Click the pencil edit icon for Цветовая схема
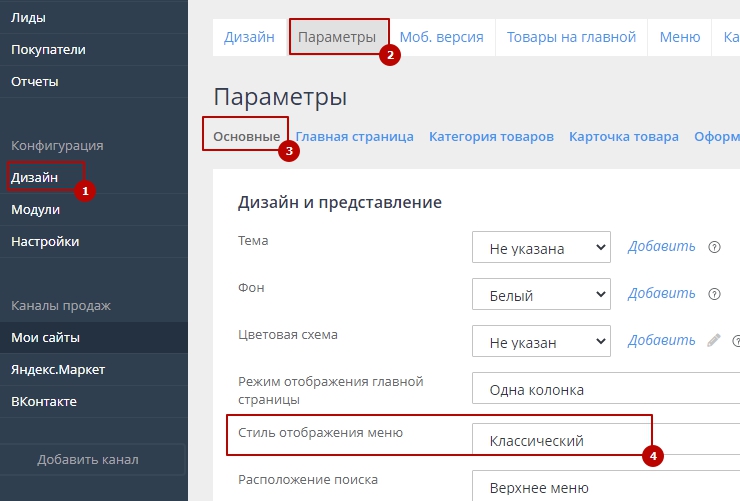Image resolution: width=740 pixels, height=501 pixels. 714,341
